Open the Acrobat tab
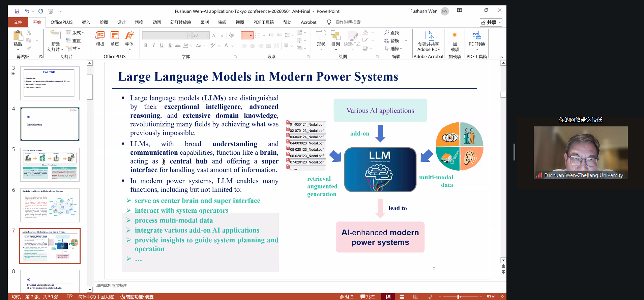 [x=309, y=22]
